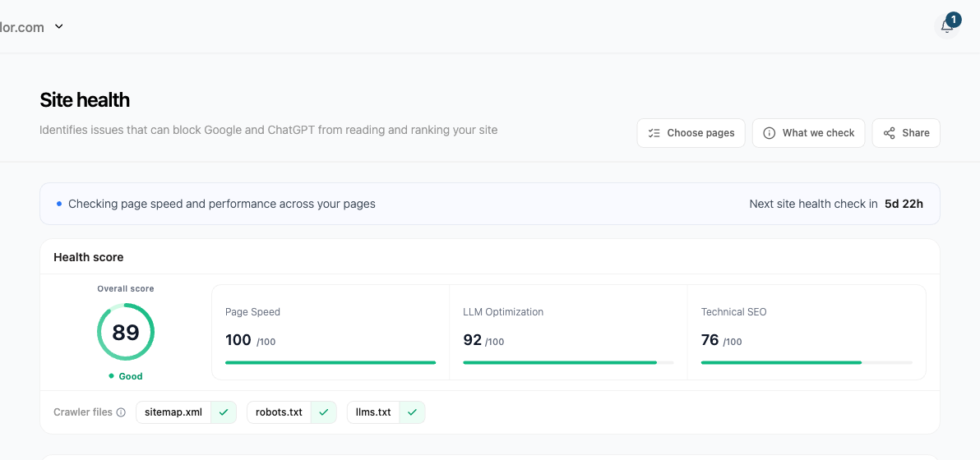The width and height of the screenshot is (980, 460).
Task: Click the Share button
Action: (x=906, y=133)
